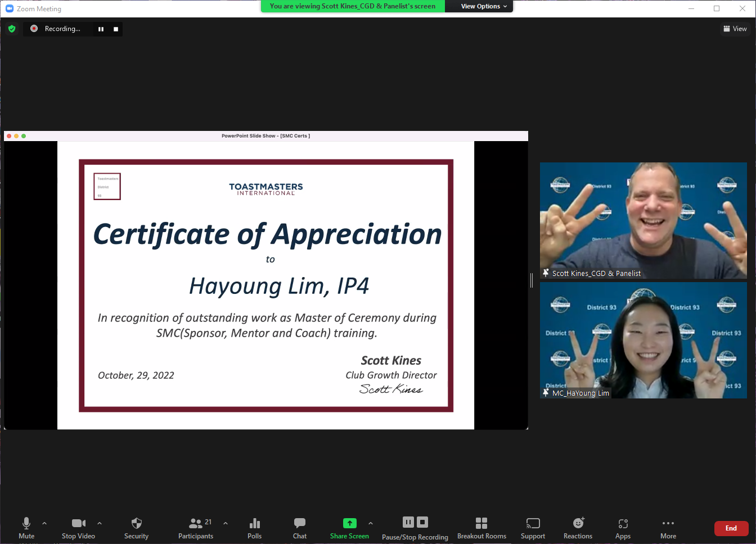Click the District 93 logo on certificate
Screen dimensions: 756x544
tap(107, 187)
